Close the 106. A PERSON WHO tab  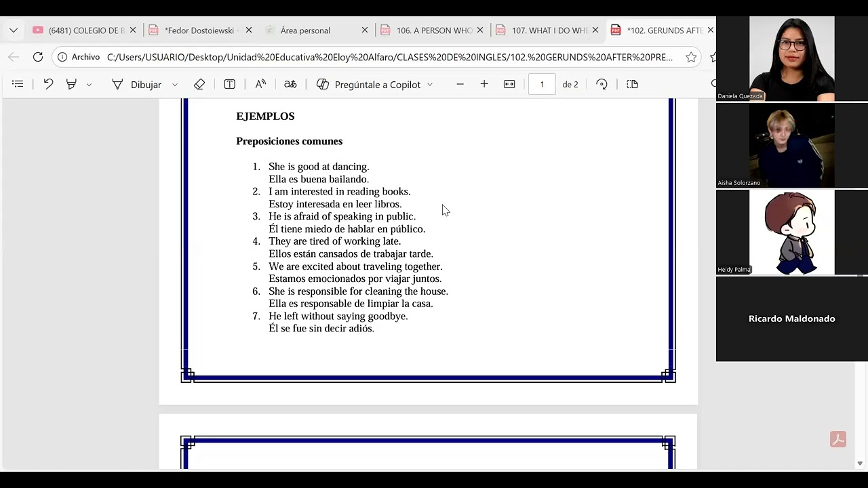(x=480, y=30)
